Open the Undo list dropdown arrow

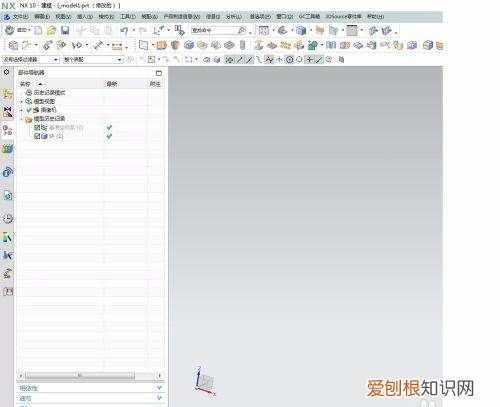click(x=134, y=31)
